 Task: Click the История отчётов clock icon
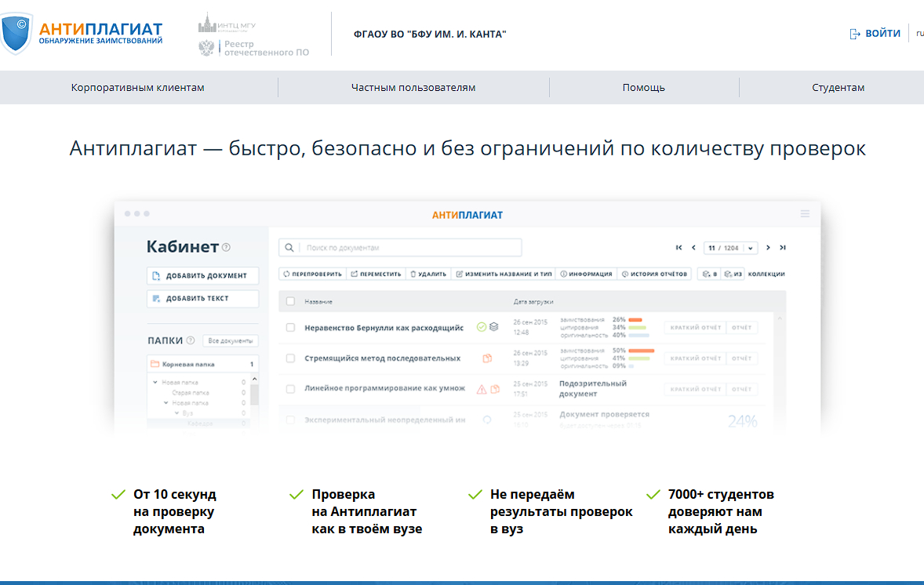[624, 275]
